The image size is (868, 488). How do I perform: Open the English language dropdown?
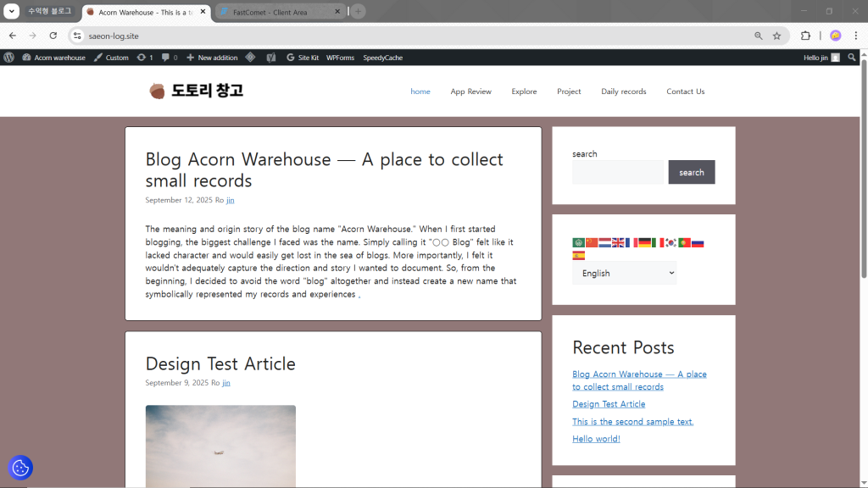(x=624, y=273)
